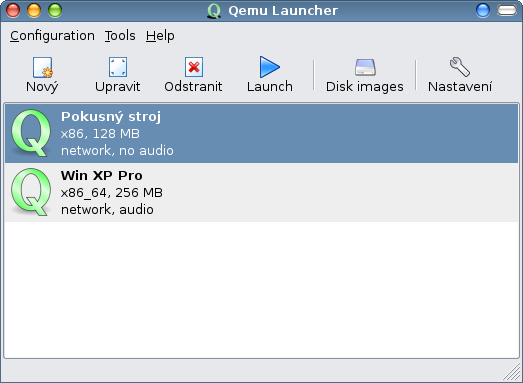Screen dimensions: 523x383
Task: Click the "x86, 128 MB" detail text
Action: [x=100, y=134]
